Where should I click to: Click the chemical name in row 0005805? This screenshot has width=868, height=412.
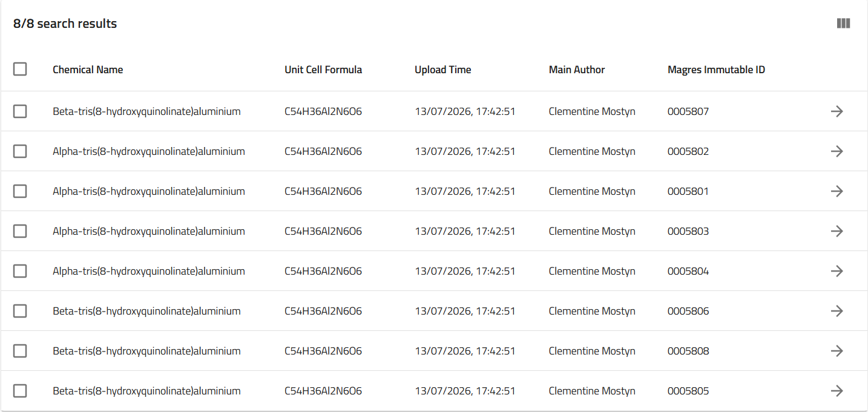point(146,391)
